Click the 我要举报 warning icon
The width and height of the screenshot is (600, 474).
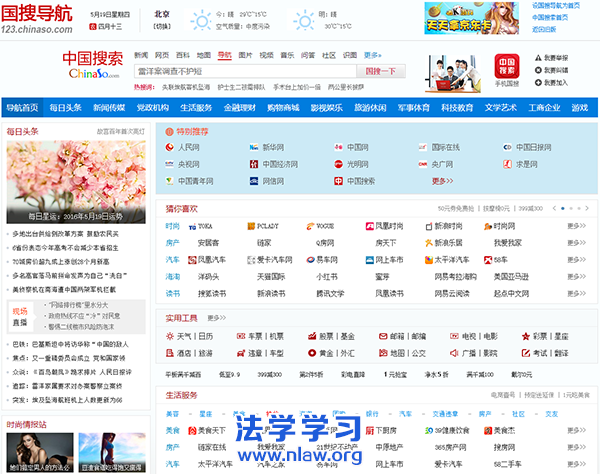pyautogui.click(x=538, y=58)
